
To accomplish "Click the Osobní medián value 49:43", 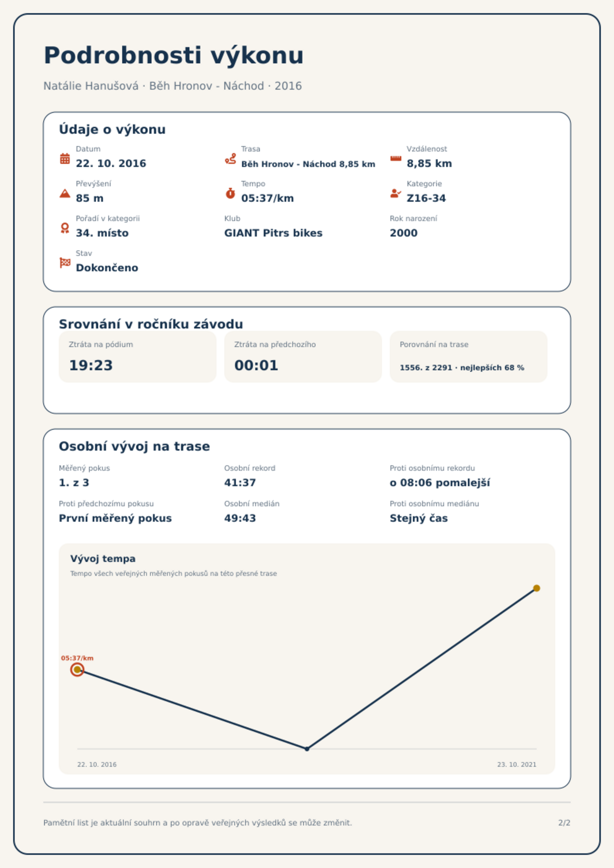I will (x=240, y=518).
